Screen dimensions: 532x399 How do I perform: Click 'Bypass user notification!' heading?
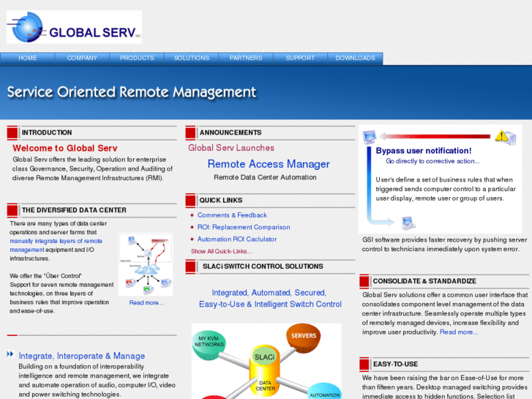point(424,151)
